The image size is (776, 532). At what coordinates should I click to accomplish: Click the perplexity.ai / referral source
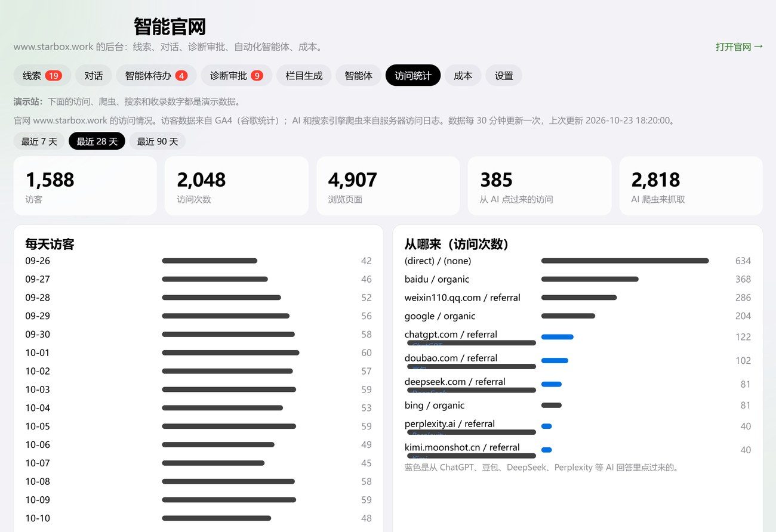(449, 424)
